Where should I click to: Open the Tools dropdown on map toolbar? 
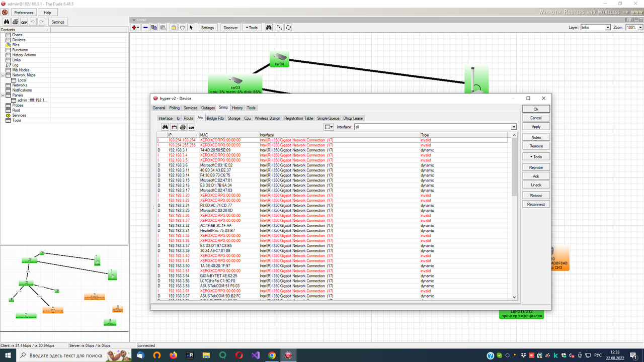click(252, 28)
